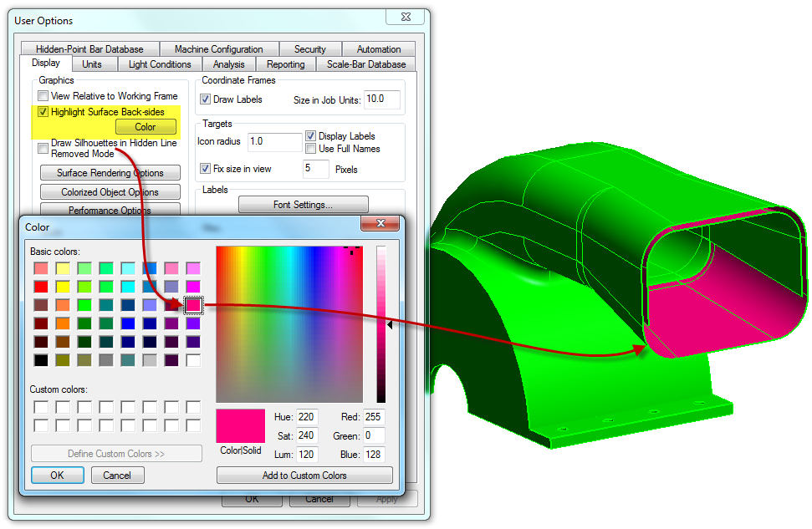Edit the Icon radius field
The image size is (812, 529).
[274, 141]
